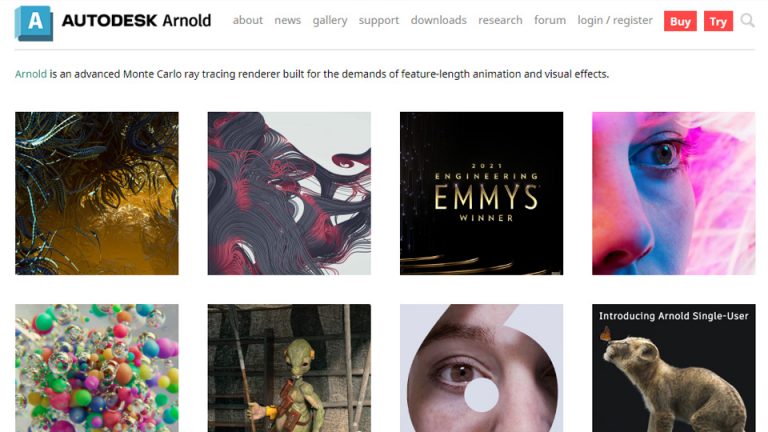Click the AUTODESK Arnold wordmark

136,21
